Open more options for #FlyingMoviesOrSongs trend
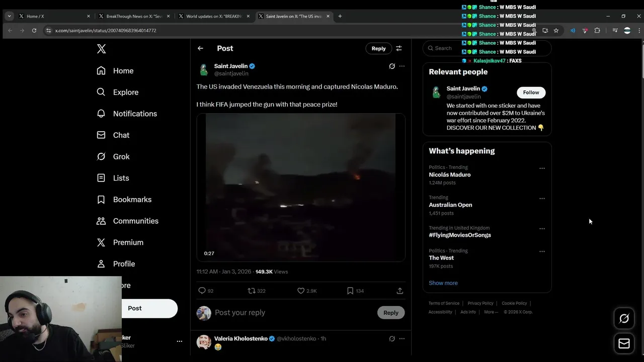Viewport: 644px width, 362px height. [x=542, y=229]
